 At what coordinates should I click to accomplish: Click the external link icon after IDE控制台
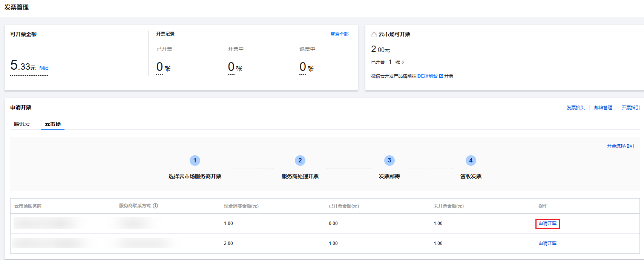tap(441, 76)
